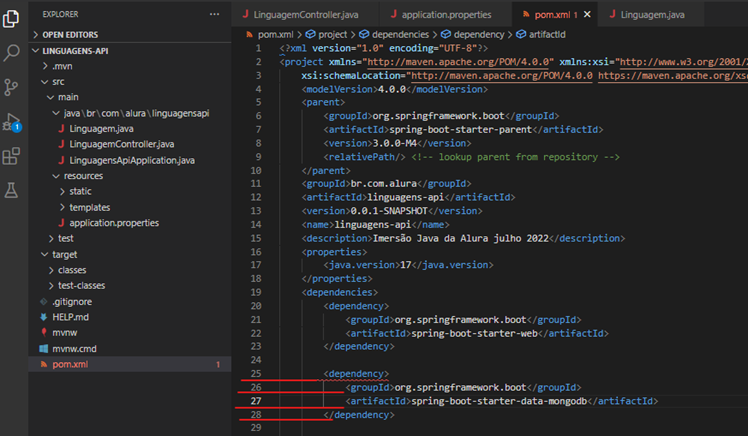Image resolution: width=748 pixels, height=436 pixels.
Task: Switch to the Linguagem.java tab
Action: 652,14
